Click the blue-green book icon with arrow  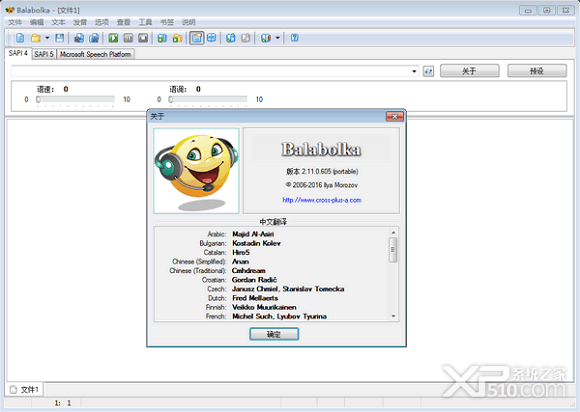click(231, 38)
